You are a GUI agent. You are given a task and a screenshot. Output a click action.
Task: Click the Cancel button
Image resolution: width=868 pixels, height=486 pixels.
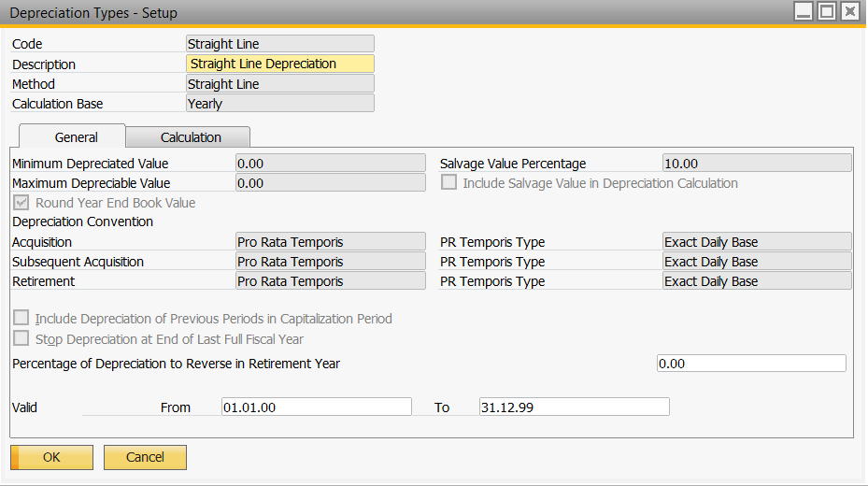145,457
